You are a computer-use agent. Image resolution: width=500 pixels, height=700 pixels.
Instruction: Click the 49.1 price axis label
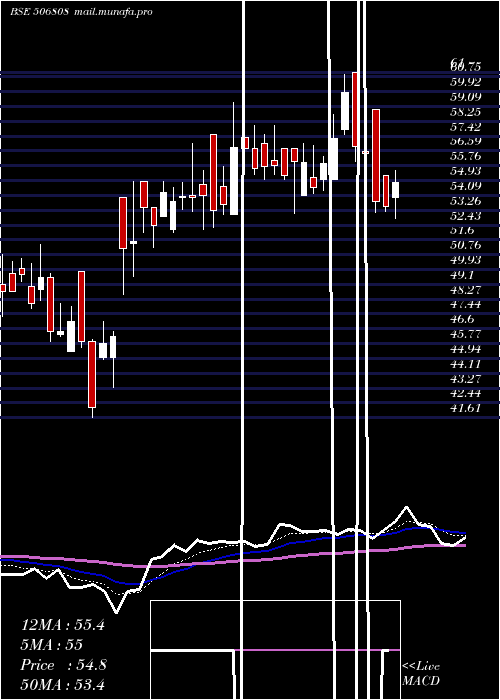[463, 274]
